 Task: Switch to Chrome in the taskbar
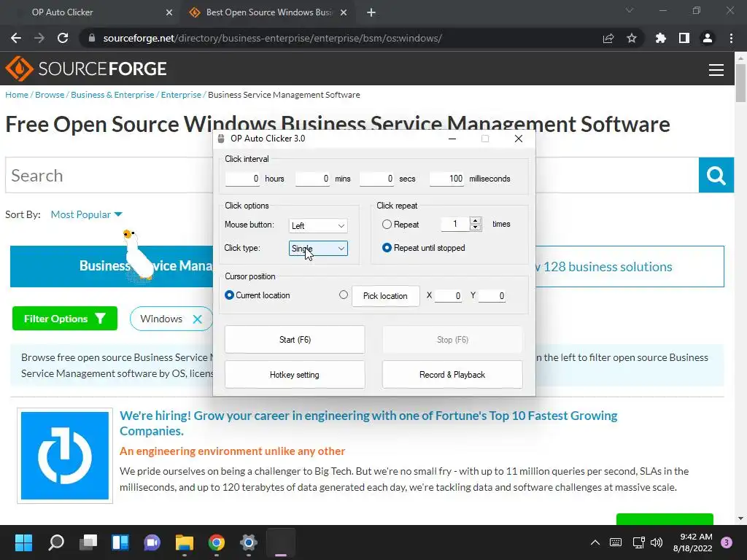click(x=216, y=542)
